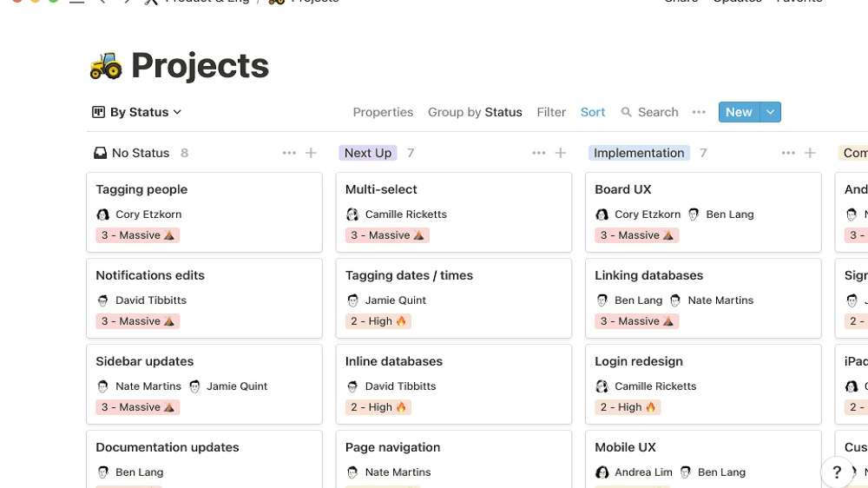
Task: Open the help question mark button
Action: pyautogui.click(x=837, y=472)
